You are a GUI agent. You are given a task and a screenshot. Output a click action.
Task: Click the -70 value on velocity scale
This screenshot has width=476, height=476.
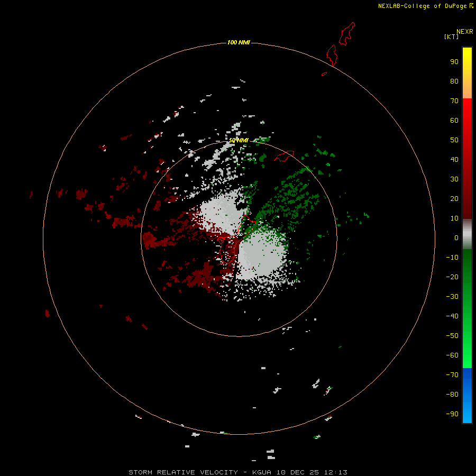pos(452,375)
